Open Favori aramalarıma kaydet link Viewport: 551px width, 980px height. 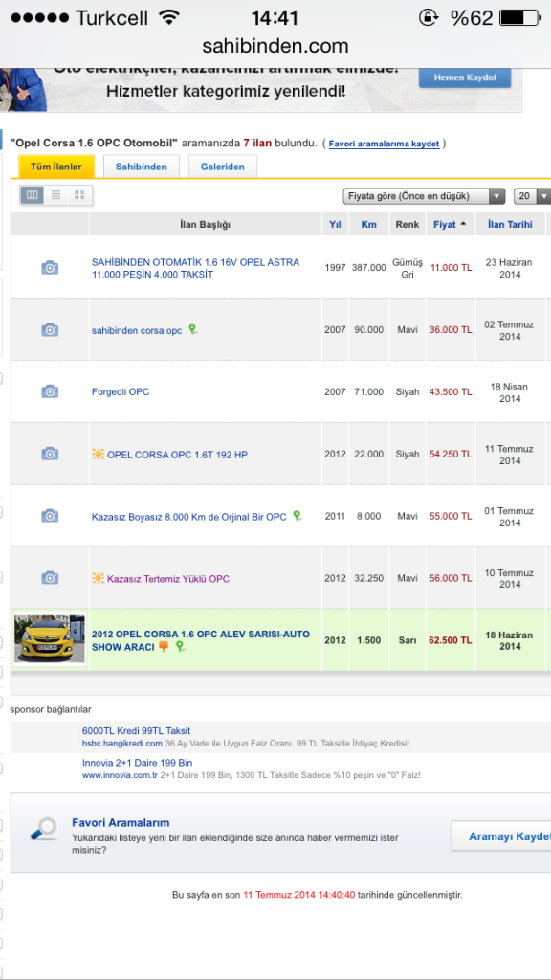(x=385, y=144)
